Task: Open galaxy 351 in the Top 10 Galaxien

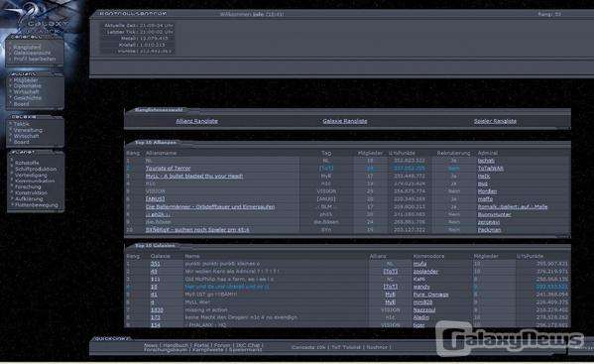Action: click(x=155, y=264)
